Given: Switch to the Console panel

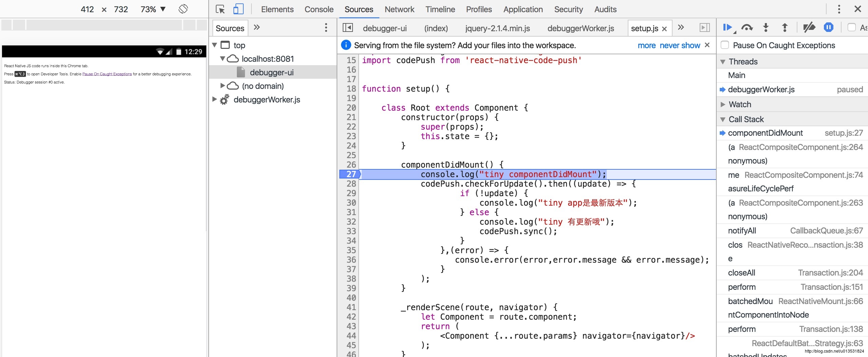Looking at the screenshot, I should click(319, 9).
